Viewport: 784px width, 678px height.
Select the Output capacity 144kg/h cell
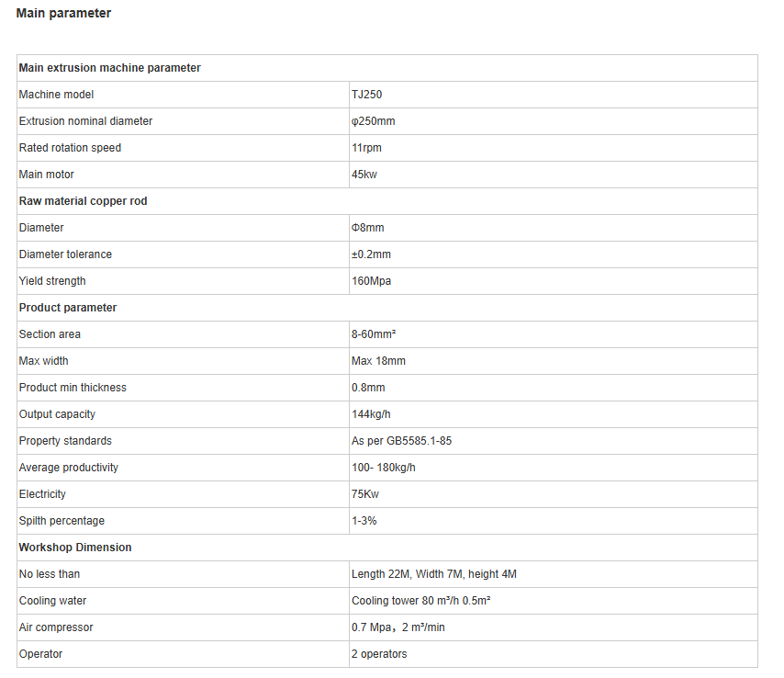point(553,414)
